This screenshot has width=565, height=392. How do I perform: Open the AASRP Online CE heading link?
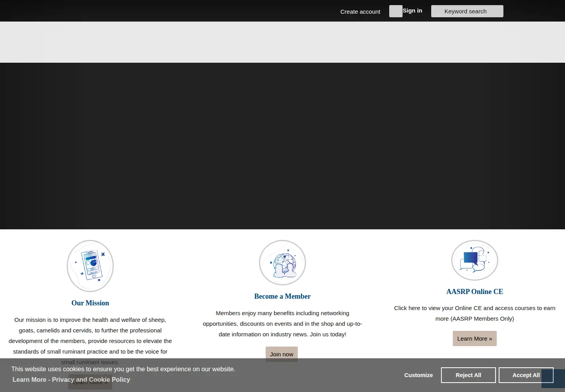pyautogui.click(x=475, y=292)
